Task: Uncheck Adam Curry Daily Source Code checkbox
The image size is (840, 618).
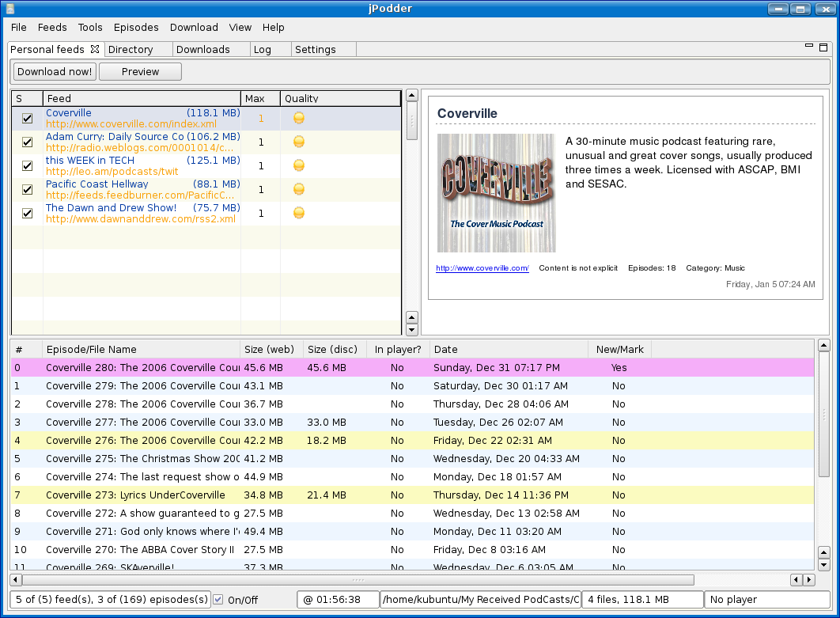Action: coord(27,142)
